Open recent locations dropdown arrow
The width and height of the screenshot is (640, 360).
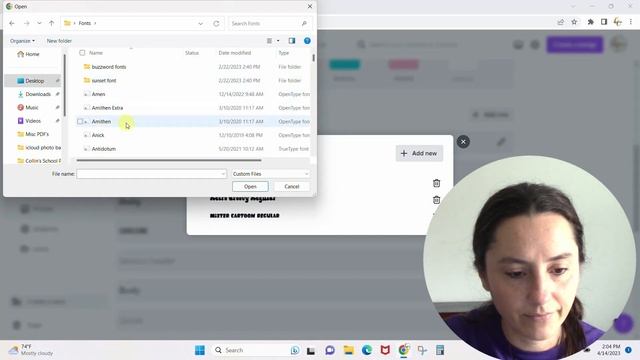39,23
